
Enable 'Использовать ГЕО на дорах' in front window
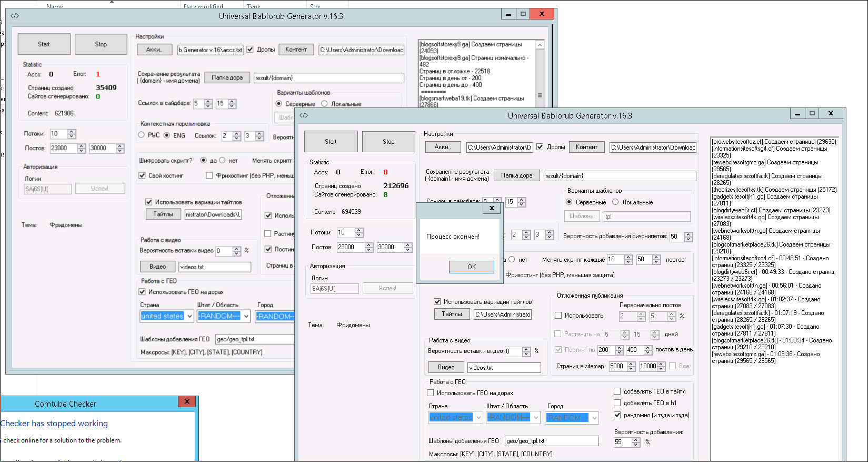click(430, 393)
